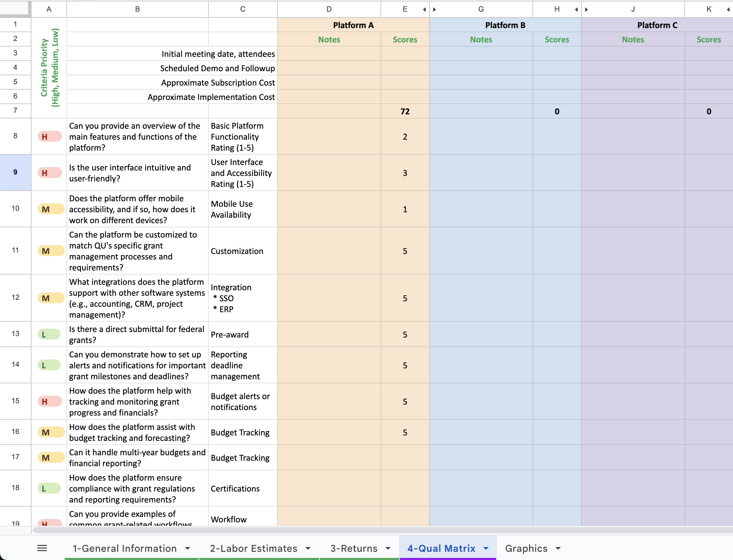Open priority chip H in row 15
733x560 pixels.
(x=50, y=402)
